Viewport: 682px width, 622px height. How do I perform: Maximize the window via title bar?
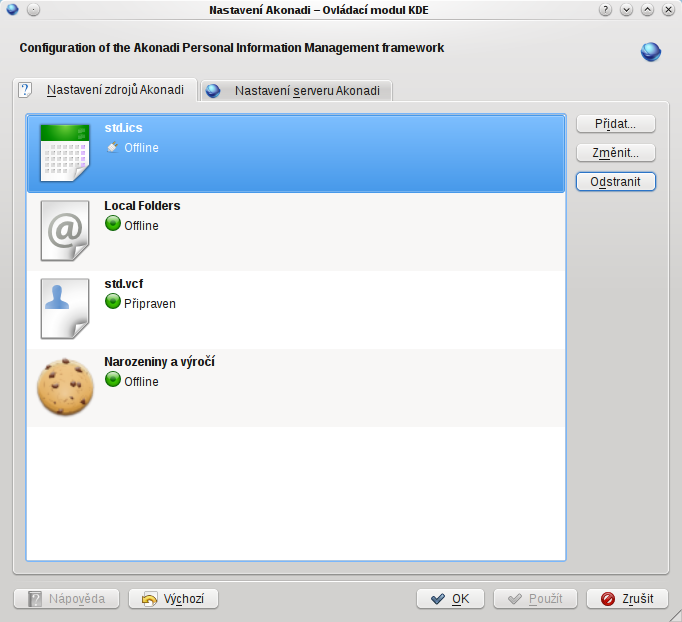pyautogui.click(x=647, y=10)
